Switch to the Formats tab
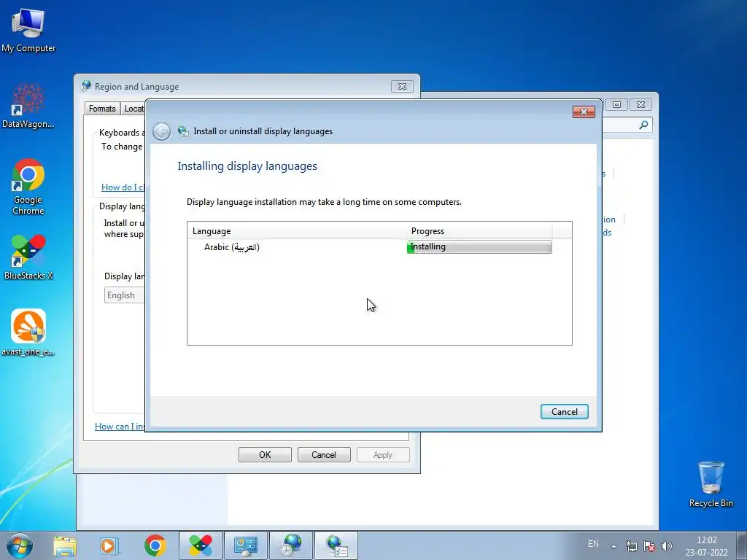Image resolution: width=747 pixels, height=560 pixels. click(102, 109)
